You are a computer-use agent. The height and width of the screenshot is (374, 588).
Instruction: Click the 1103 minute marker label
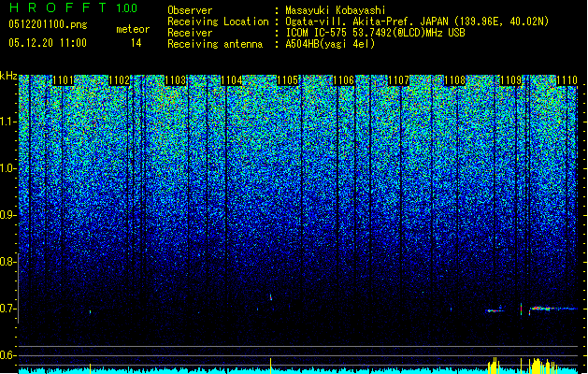pos(176,80)
